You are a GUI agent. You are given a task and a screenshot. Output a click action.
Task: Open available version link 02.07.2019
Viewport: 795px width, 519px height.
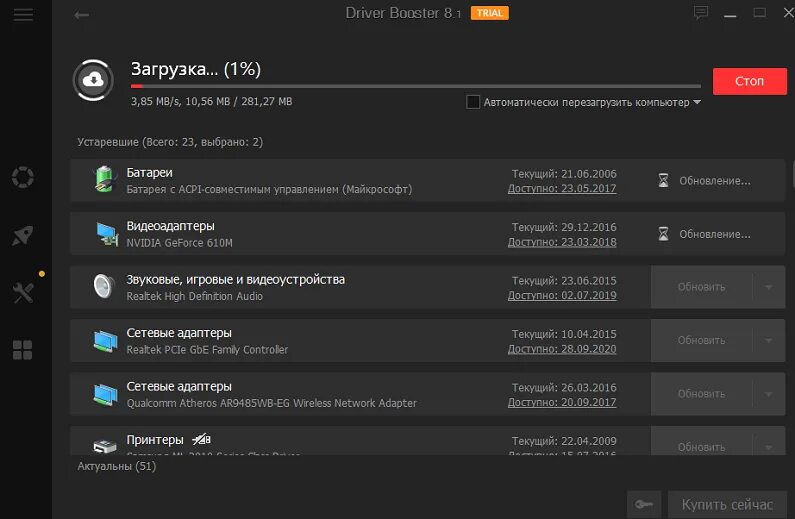coord(562,295)
